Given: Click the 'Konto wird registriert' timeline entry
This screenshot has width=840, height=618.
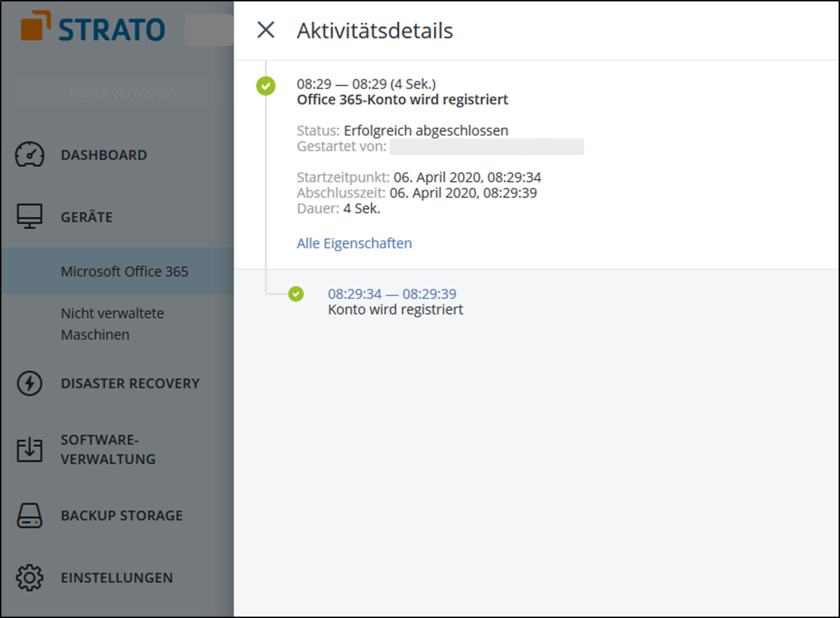Looking at the screenshot, I should [395, 309].
